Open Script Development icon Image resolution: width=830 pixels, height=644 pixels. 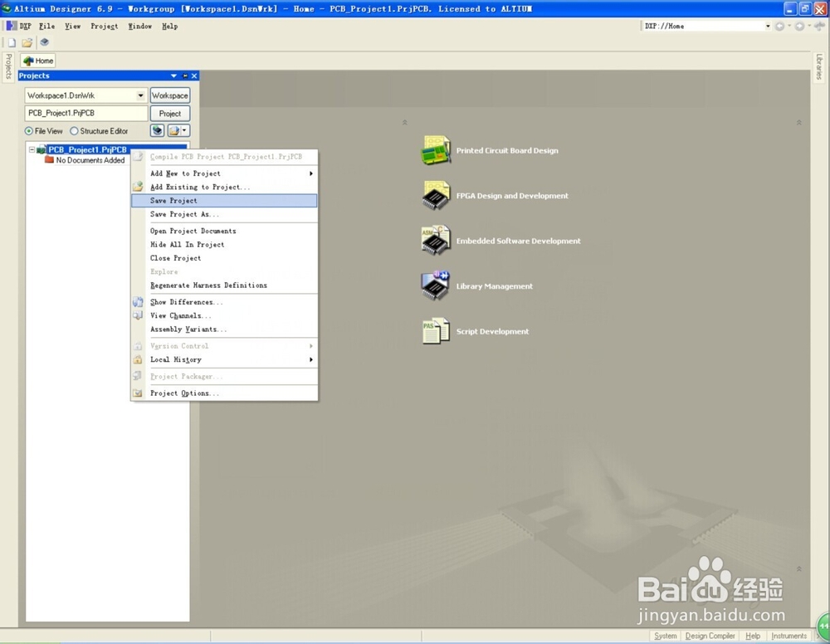pos(436,331)
